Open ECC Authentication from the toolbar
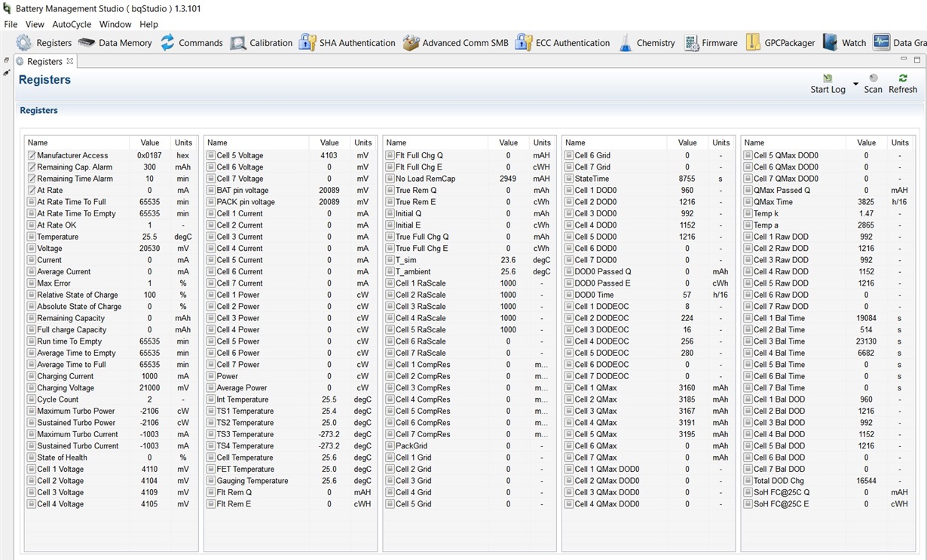Viewport: 927px width, 560px height. click(x=562, y=43)
